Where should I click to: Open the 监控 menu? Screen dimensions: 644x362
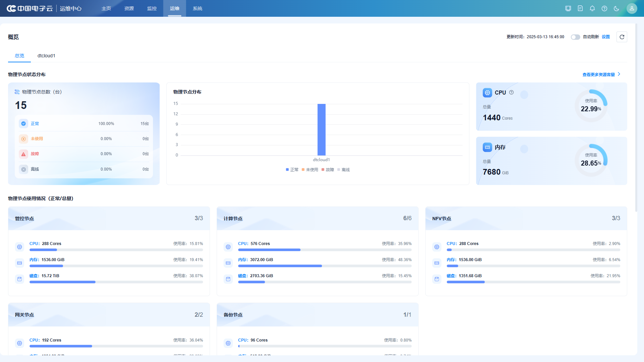[x=152, y=8]
